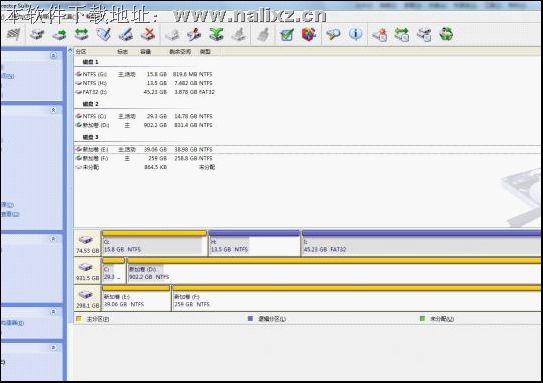Image resolution: width=543 pixels, height=383 pixels.
Task: Select the G: 15.8 GB NTFS block in map
Action: tap(154, 243)
